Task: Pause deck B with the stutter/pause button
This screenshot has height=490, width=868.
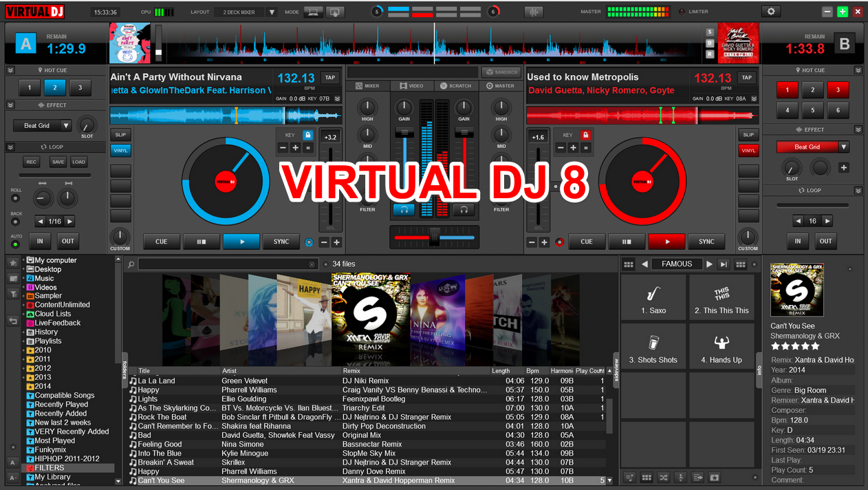Action: (627, 242)
